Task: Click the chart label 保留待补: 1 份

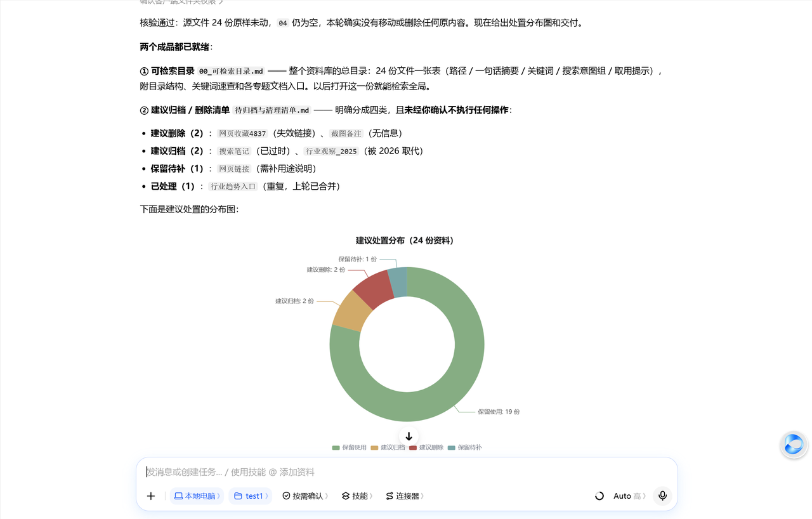Action: coord(357,259)
